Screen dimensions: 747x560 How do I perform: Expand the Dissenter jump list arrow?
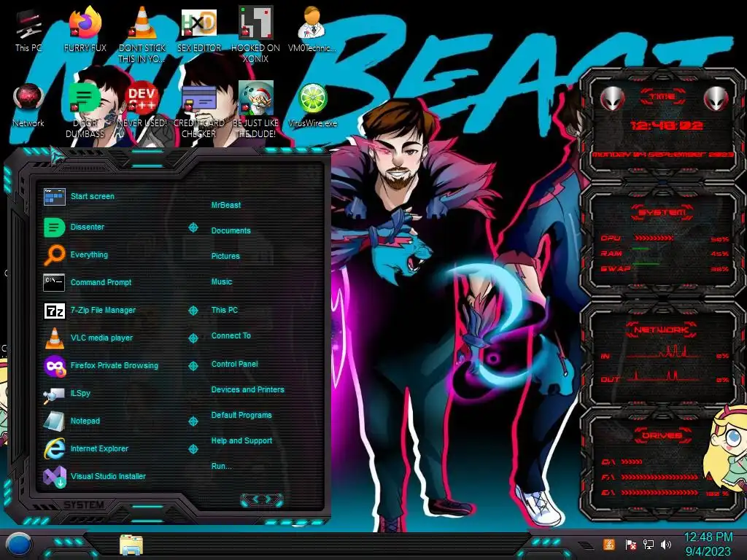point(193,227)
